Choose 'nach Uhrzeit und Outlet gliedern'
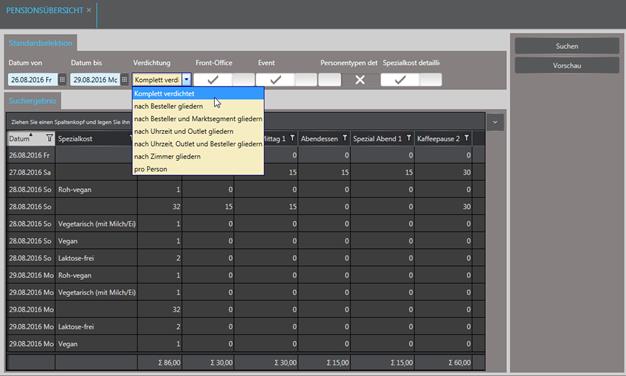This screenshot has width=626, height=376. (x=198, y=131)
